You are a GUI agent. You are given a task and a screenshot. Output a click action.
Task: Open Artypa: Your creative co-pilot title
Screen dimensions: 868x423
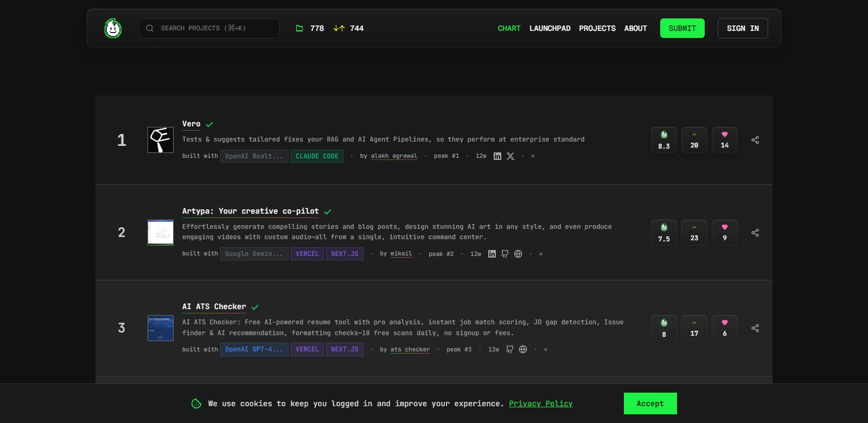(251, 211)
